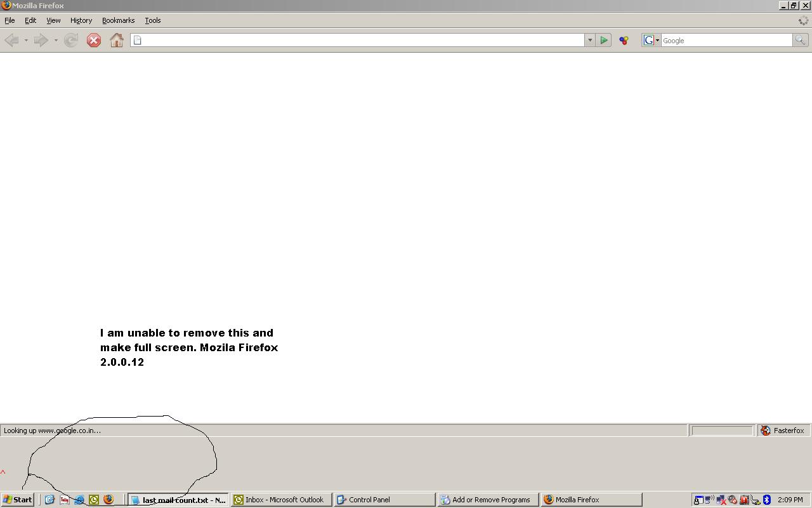This screenshot has width=812, height=508.
Task: Click the green Go arrow button
Action: tap(604, 41)
